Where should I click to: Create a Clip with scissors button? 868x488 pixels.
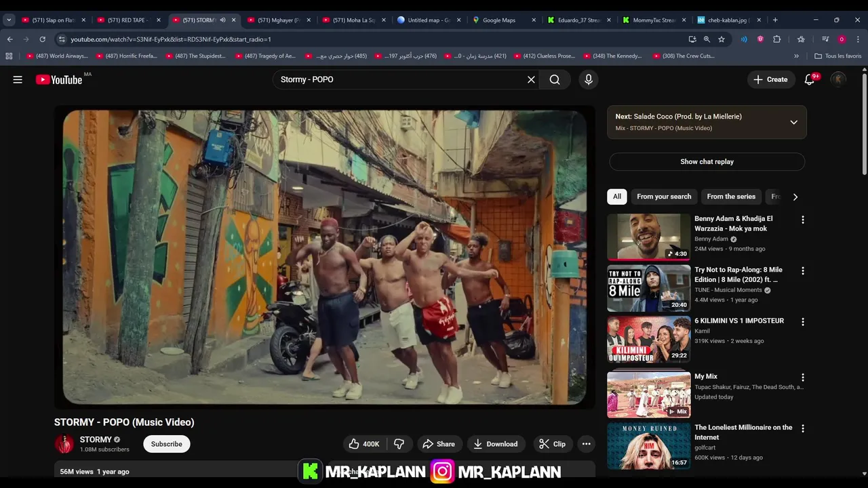552,444
